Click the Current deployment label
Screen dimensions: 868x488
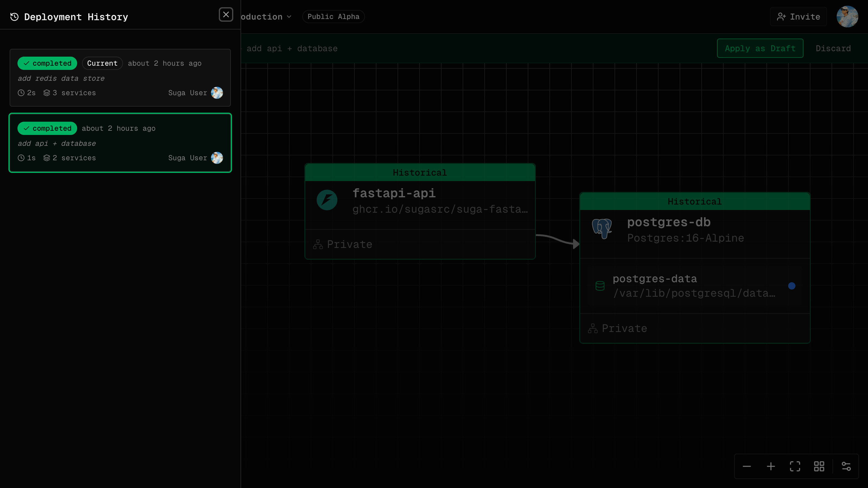[102, 63]
